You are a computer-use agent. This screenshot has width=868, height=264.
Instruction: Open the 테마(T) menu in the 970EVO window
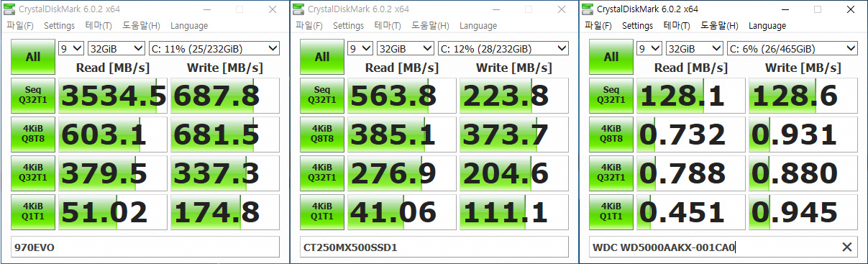coord(99,26)
